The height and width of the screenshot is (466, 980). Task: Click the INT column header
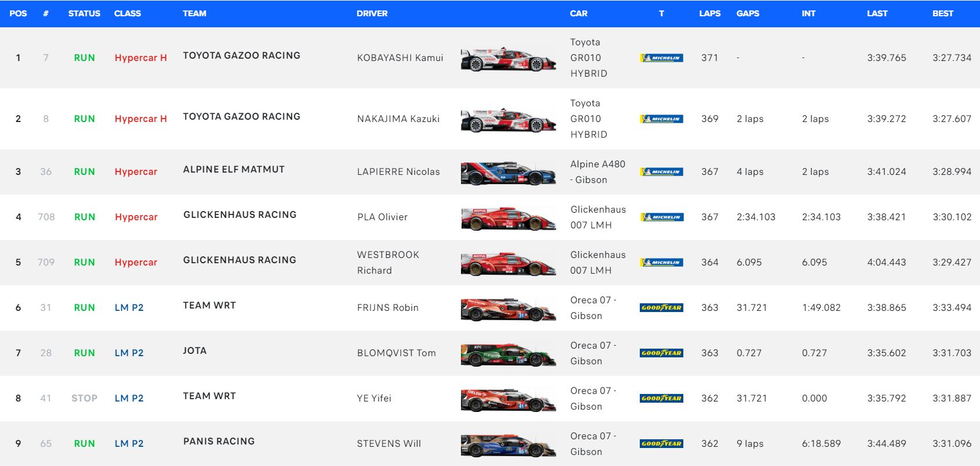coord(809,13)
